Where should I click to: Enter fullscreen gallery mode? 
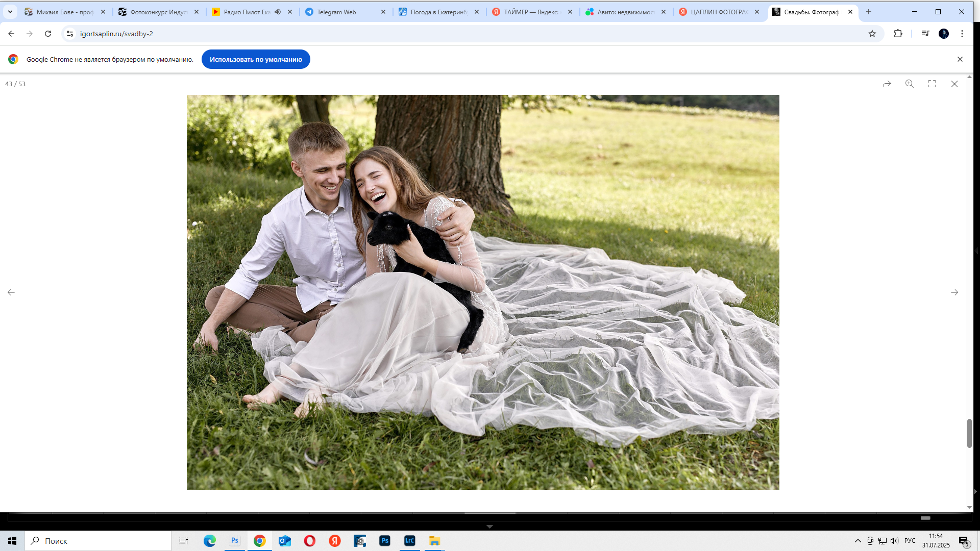coord(932,84)
